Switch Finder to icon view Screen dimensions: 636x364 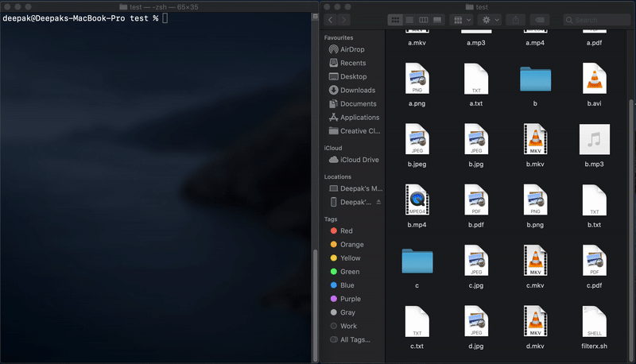click(x=395, y=20)
